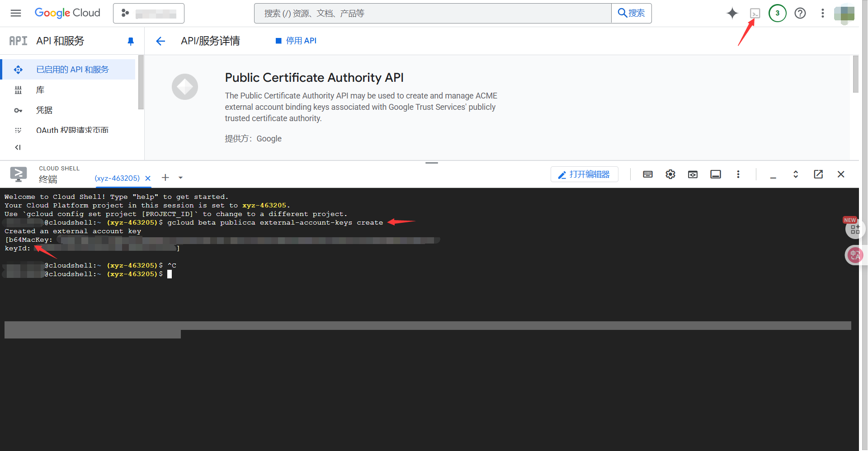Open Gemini AI sparkle assistant

pos(732,13)
